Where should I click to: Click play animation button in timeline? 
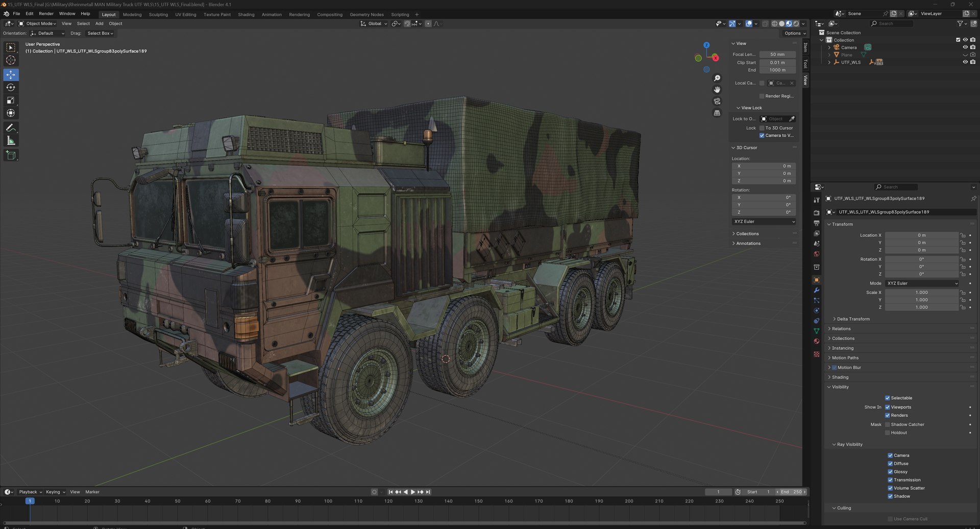tap(412, 492)
